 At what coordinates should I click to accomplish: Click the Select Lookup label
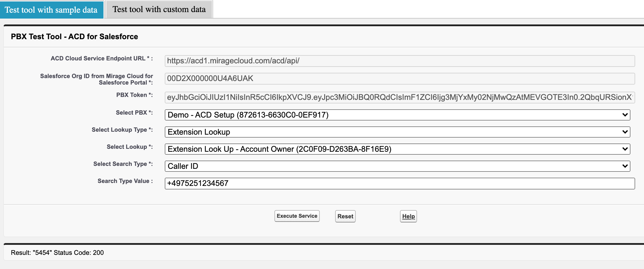click(x=130, y=147)
